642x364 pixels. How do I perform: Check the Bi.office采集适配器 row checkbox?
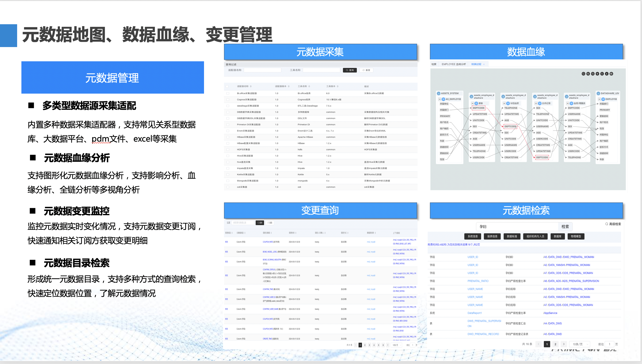pos(228,93)
